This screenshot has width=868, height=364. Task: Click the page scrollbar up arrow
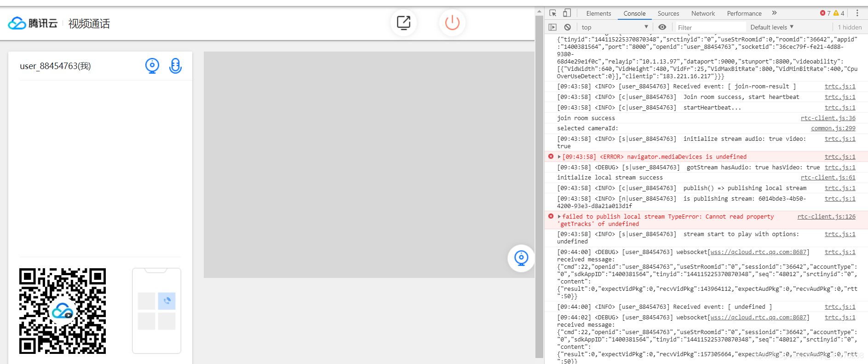point(539,11)
